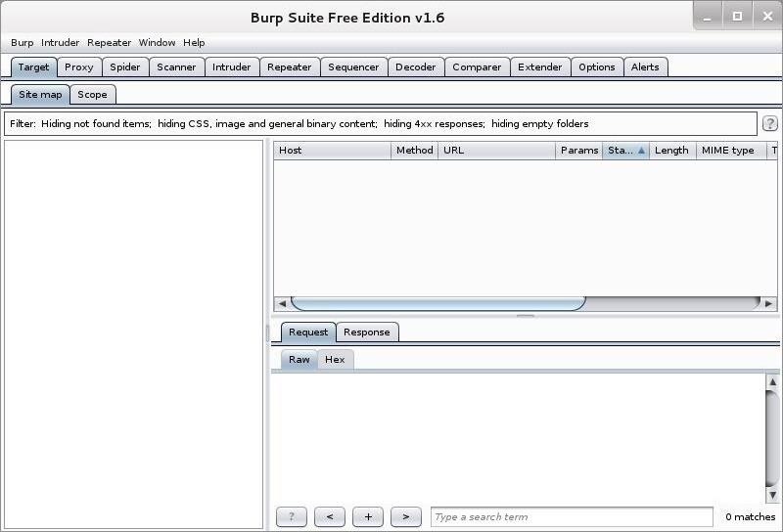Switch to the Proxy tab
The height and width of the screenshot is (532, 783).
[79, 66]
